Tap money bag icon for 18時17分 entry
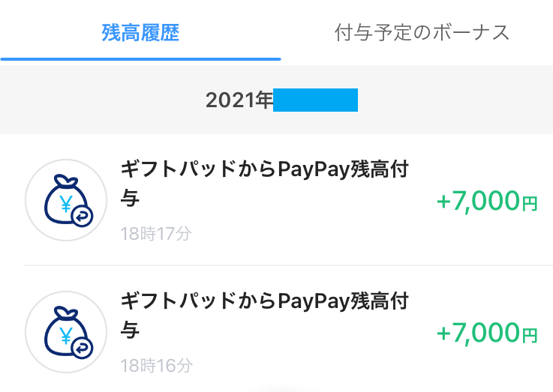 66,200
